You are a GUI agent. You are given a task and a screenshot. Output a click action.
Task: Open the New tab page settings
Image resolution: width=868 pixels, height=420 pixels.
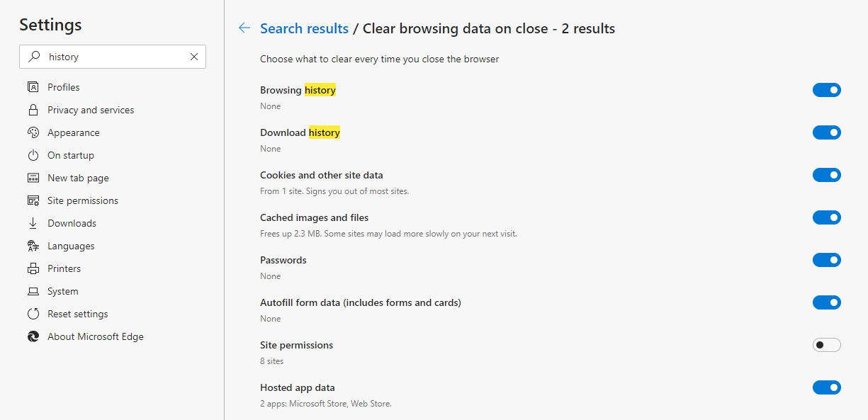point(78,178)
